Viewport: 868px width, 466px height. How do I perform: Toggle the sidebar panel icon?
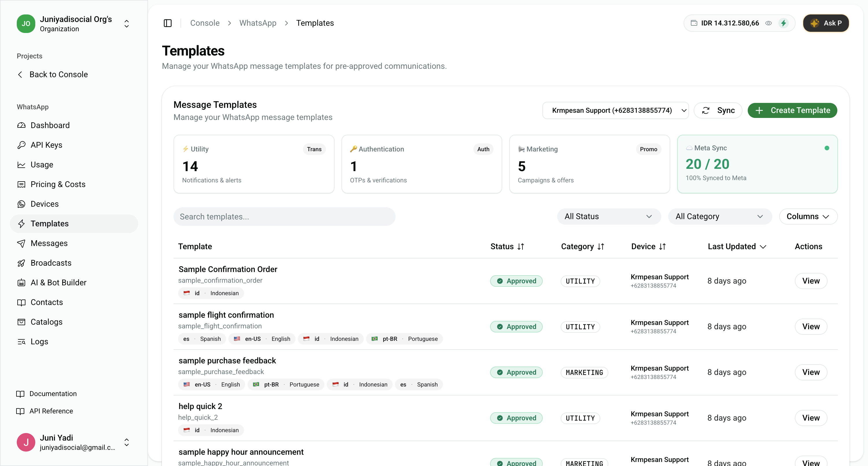pos(167,23)
